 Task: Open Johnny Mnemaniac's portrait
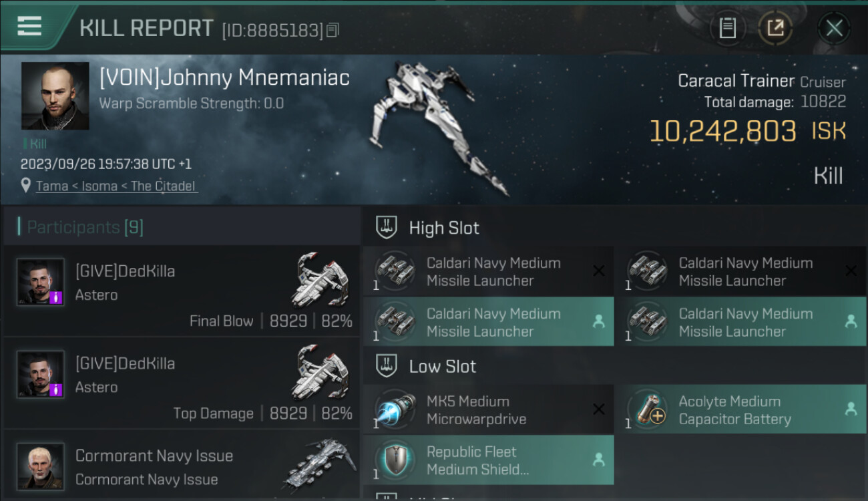point(55,96)
